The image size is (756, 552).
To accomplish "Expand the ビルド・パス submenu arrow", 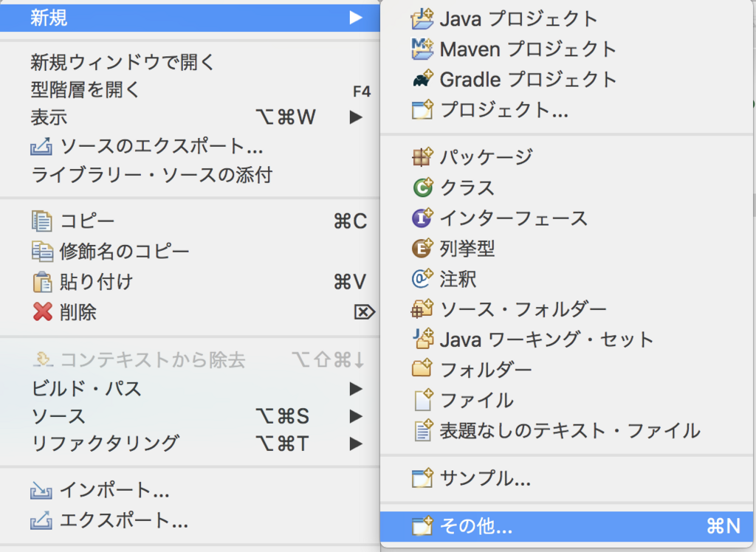I will [356, 389].
